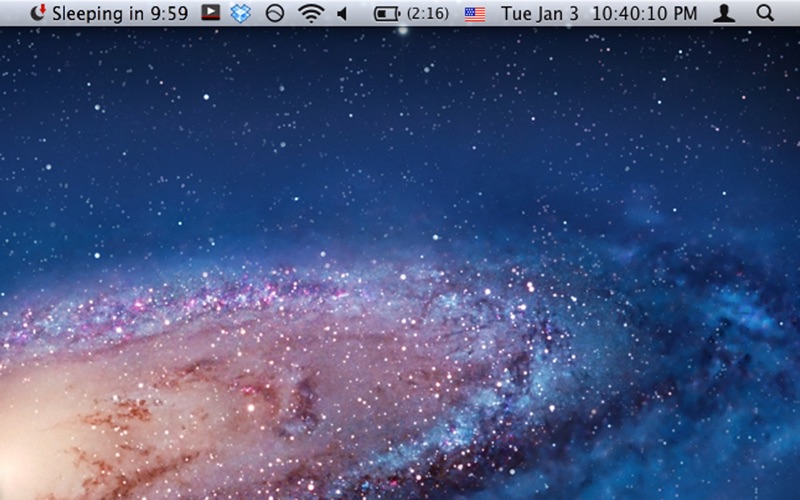
Task: Click the 9:59 countdown digits
Action: 169,14
